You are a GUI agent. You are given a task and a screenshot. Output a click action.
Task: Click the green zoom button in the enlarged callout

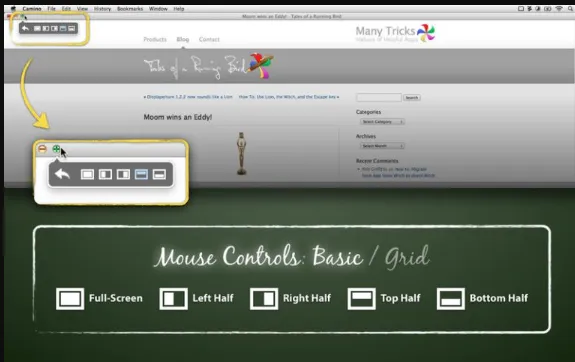click(56, 149)
